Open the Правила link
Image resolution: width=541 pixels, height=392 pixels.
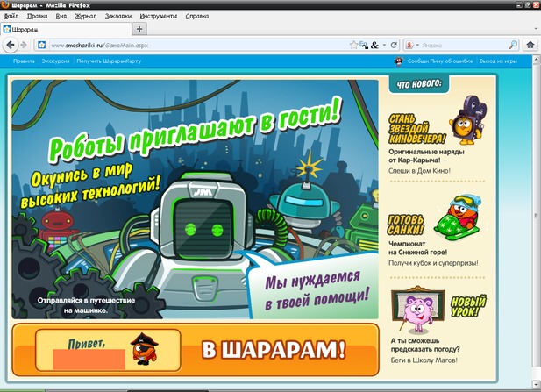pos(24,61)
